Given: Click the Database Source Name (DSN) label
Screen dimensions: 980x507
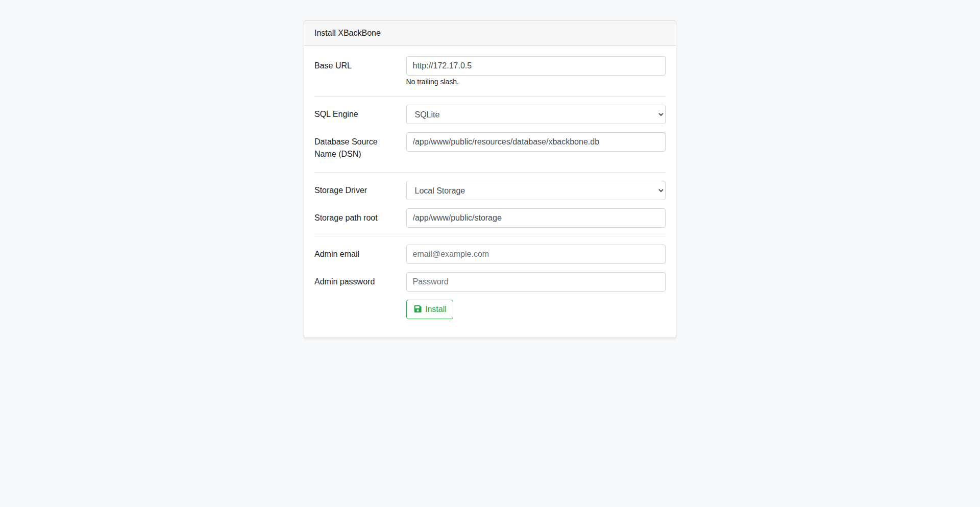Looking at the screenshot, I should (346, 148).
